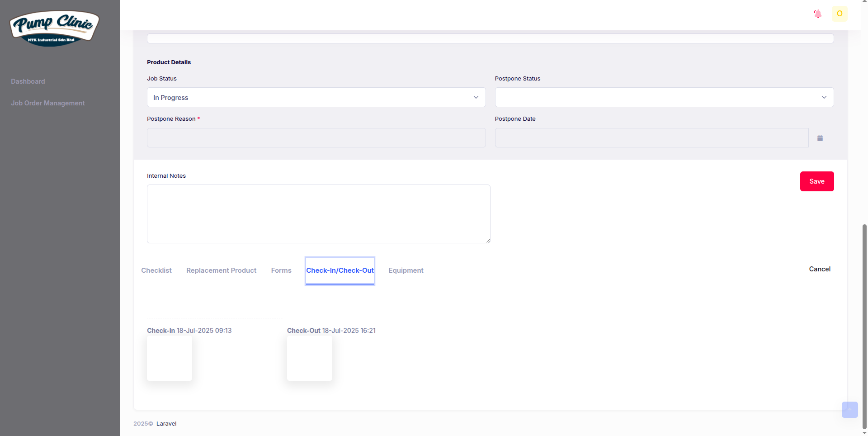Select the Check-In/Check-Out tab
The width and height of the screenshot is (868, 436).
(340, 270)
